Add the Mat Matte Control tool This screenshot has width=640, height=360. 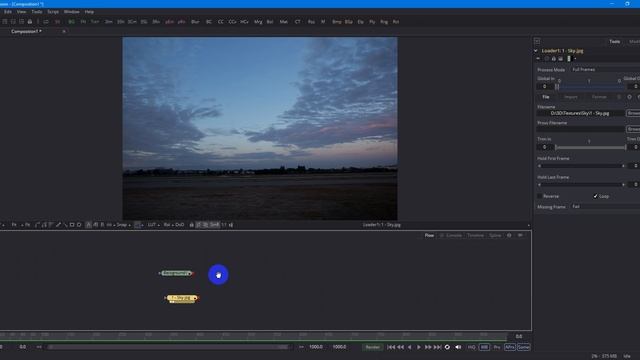click(x=283, y=22)
